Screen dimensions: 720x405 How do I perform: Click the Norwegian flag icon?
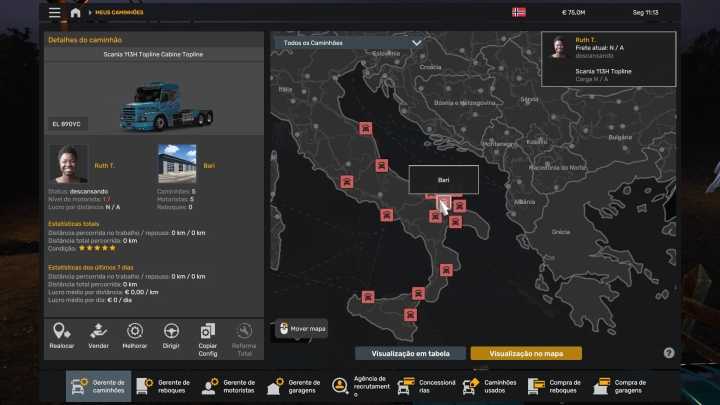point(519,12)
